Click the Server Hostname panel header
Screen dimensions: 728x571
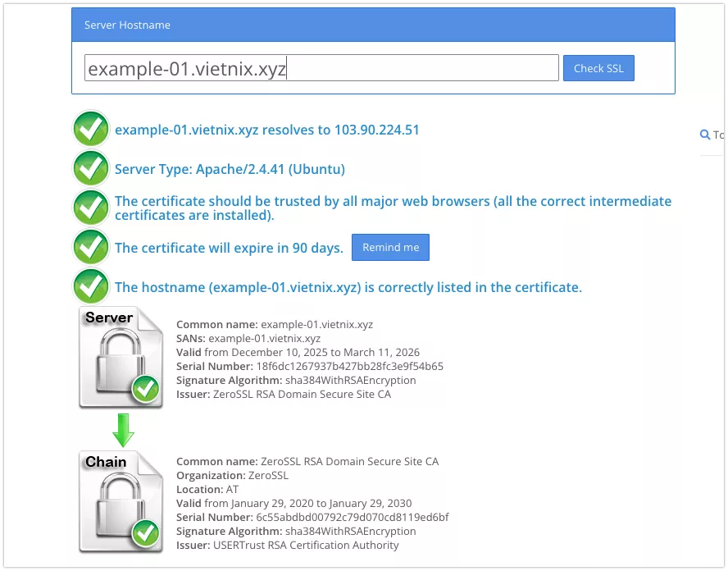pyautogui.click(x=373, y=25)
